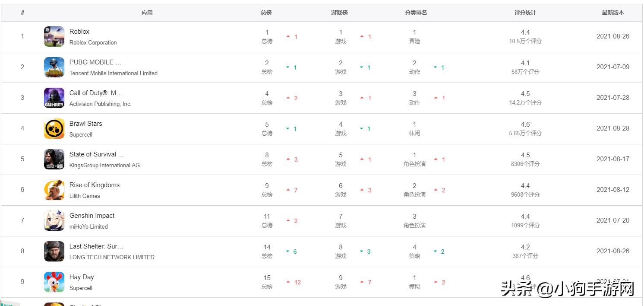Click the Last Shelter app icon

54,252
